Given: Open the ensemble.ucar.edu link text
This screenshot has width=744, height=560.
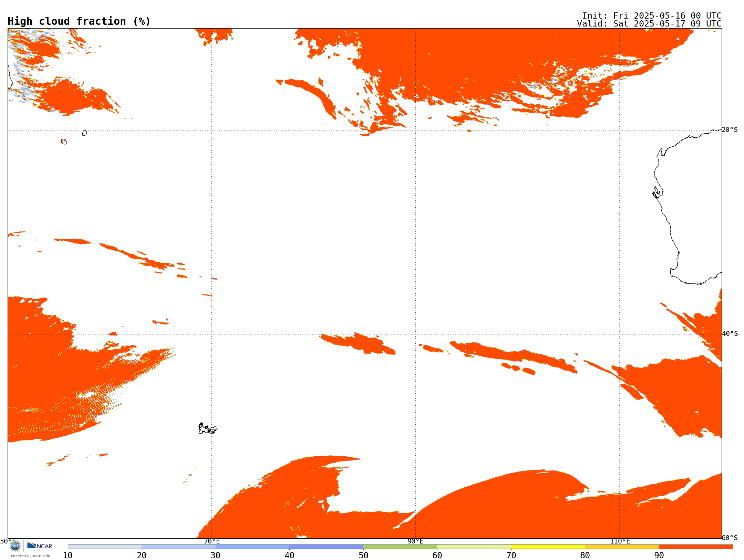Looking at the screenshot, I should tap(31, 556).
